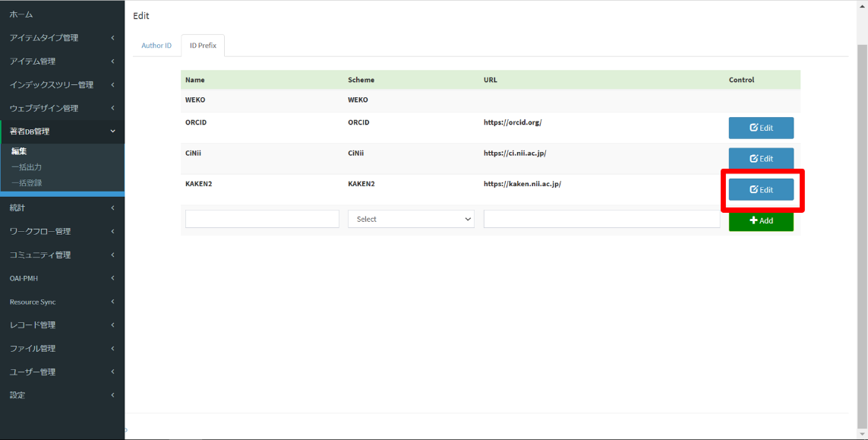This screenshot has width=868, height=440.
Task: Select the ID Prefix tab
Action: (203, 46)
